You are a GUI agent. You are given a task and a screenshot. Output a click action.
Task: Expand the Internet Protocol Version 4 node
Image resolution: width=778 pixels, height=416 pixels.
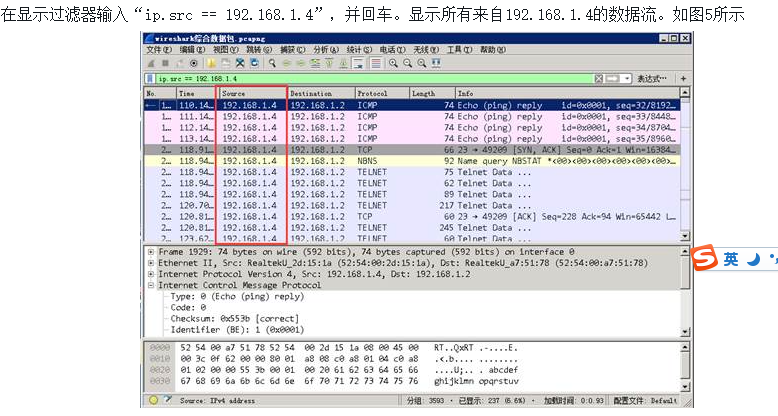click(151, 274)
